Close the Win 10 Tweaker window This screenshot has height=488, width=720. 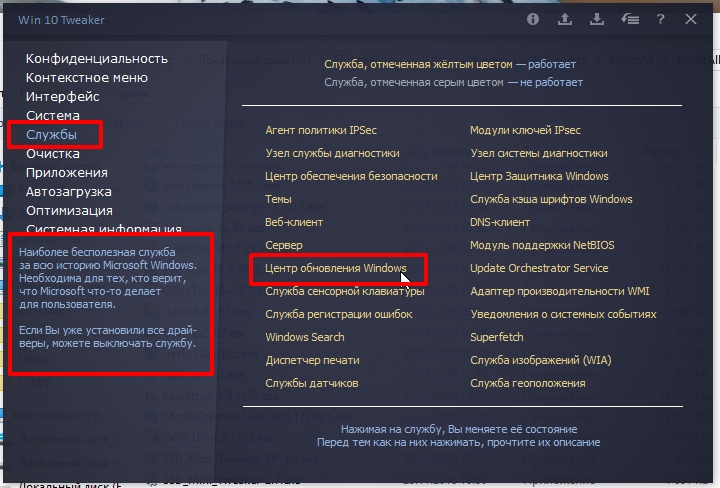691,19
